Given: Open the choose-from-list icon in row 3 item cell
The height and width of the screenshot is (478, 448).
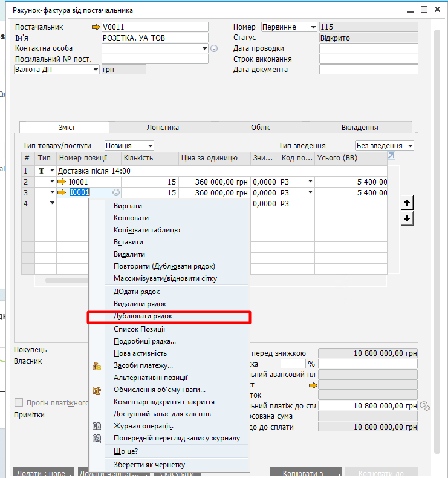Looking at the screenshot, I should 116,192.
